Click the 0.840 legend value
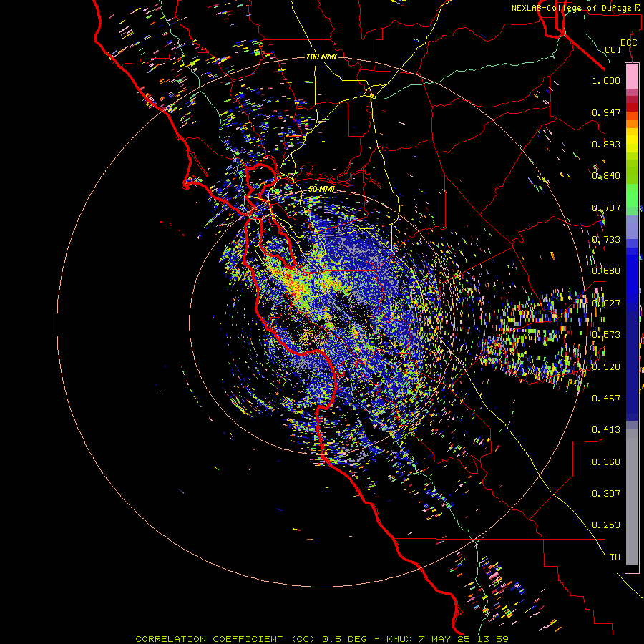This screenshot has height=644, width=644. [x=606, y=176]
